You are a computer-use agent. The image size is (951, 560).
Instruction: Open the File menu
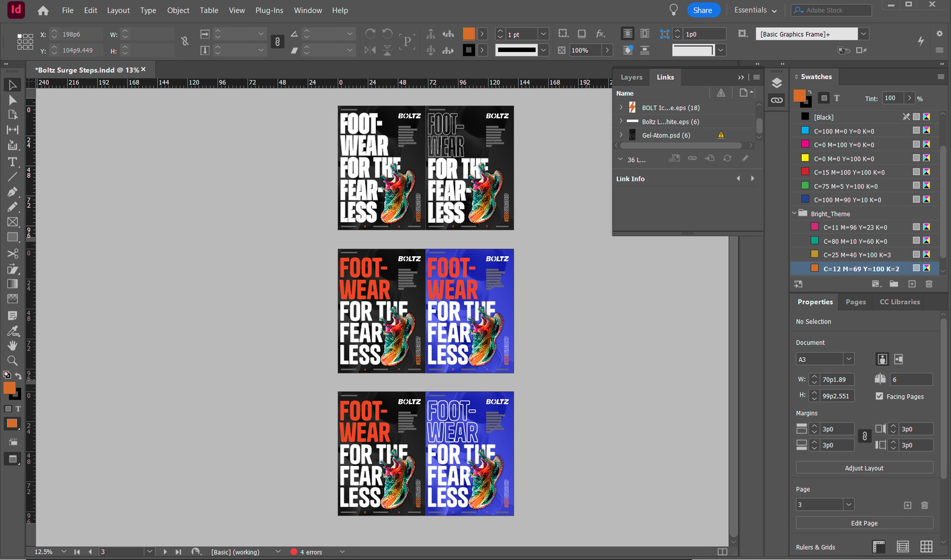tap(67, 11)
